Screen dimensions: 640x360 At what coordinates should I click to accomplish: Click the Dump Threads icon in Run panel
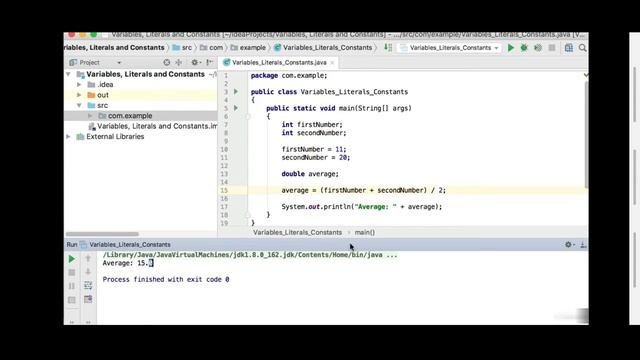pos(71,300)
